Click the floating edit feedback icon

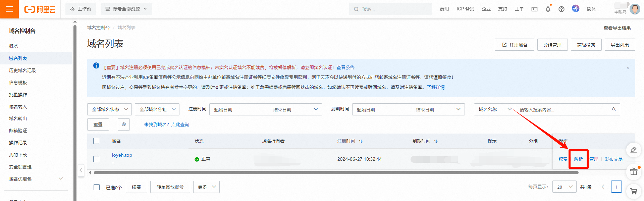[634, 150]
